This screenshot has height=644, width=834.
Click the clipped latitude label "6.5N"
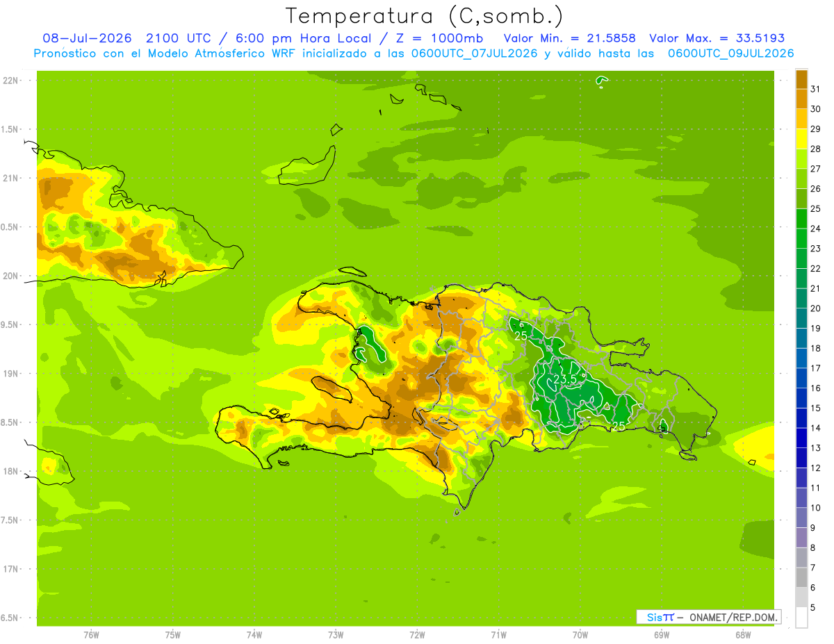tap(10, 618)
